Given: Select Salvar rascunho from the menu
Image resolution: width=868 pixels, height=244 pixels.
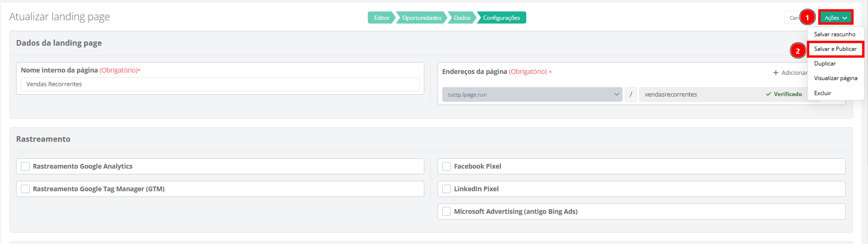Looking at the screenshot, I should click(x=834, y=34).
